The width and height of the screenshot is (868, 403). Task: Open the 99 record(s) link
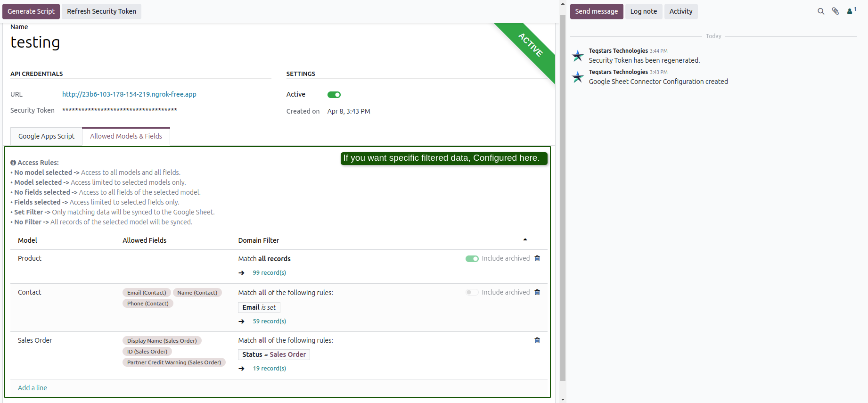point(270,273)
